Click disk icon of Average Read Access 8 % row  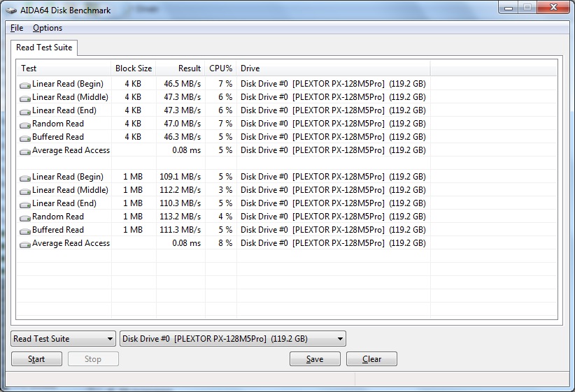[x=25, y=245]
